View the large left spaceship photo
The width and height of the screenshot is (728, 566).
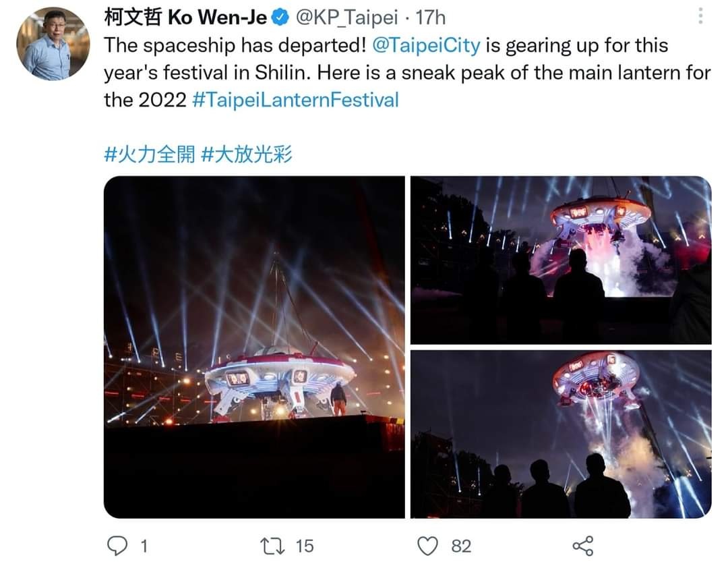tap(254, 347)
